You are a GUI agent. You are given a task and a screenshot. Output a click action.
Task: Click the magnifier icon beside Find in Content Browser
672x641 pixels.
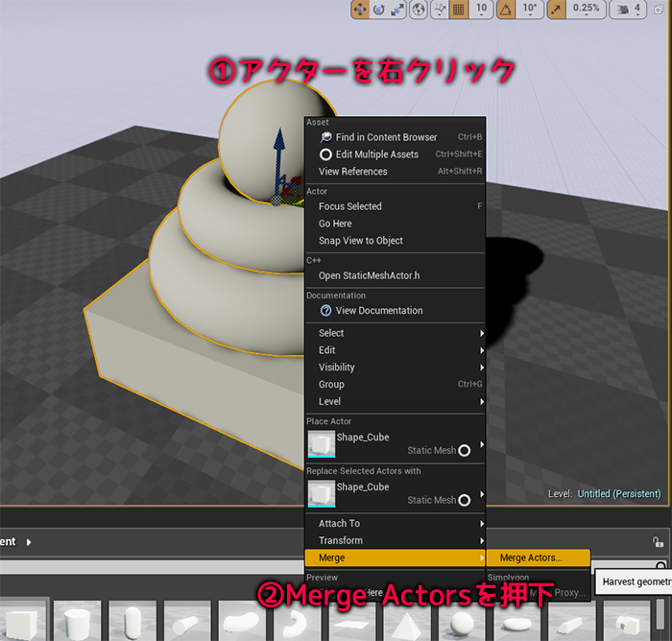pos(325,137)
